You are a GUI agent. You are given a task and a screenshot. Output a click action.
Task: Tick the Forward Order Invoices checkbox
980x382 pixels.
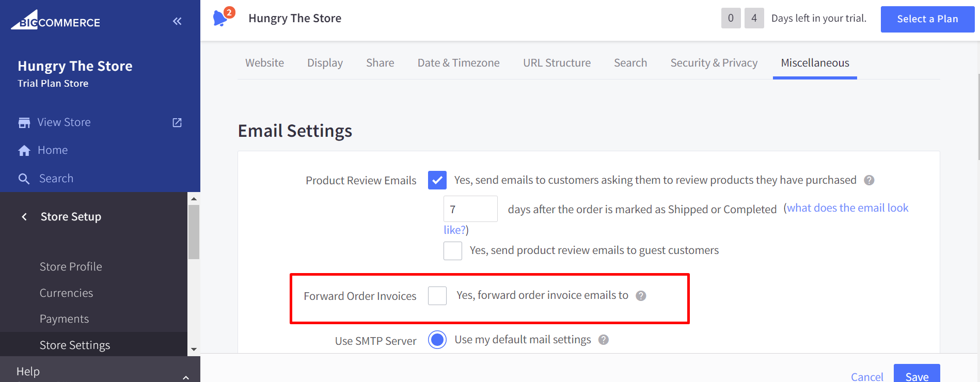437,296
